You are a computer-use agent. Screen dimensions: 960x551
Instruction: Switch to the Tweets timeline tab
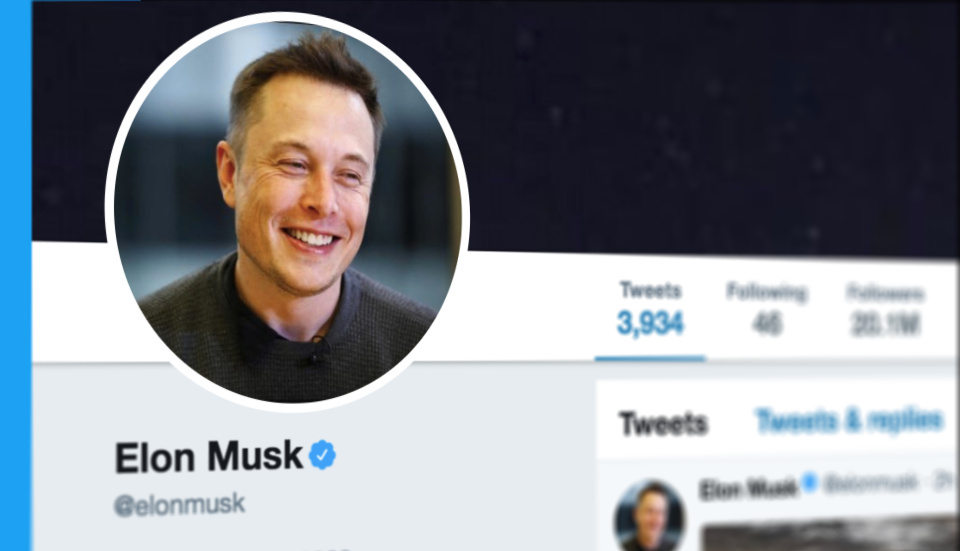point(663,424)
